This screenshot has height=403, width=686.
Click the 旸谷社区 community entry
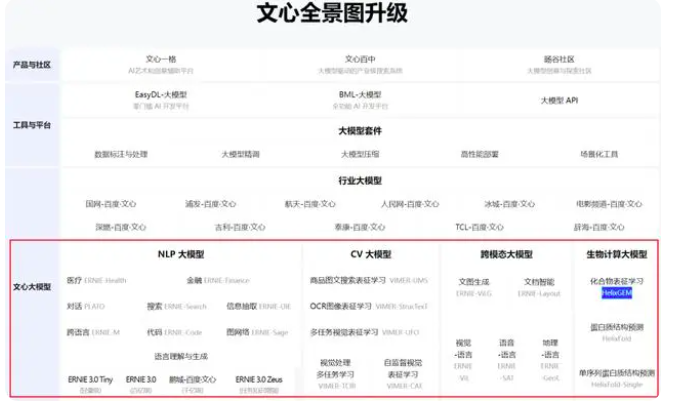[559, 64]
